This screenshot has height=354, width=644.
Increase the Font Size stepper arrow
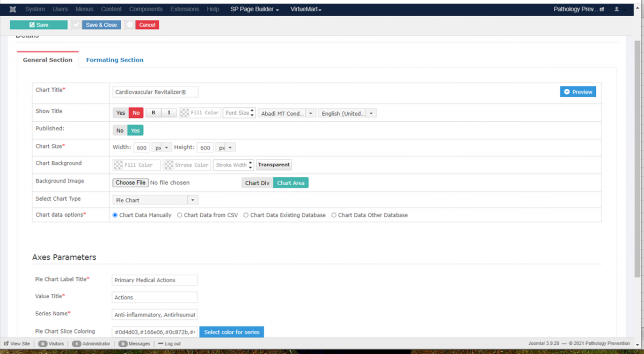[252, 110]
